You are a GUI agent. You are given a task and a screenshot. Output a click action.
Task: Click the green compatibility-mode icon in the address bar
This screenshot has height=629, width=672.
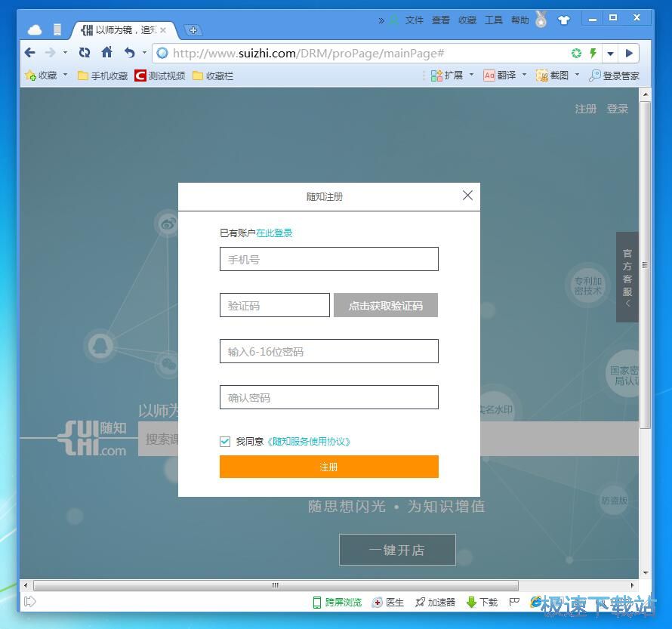tap(576, 53)
